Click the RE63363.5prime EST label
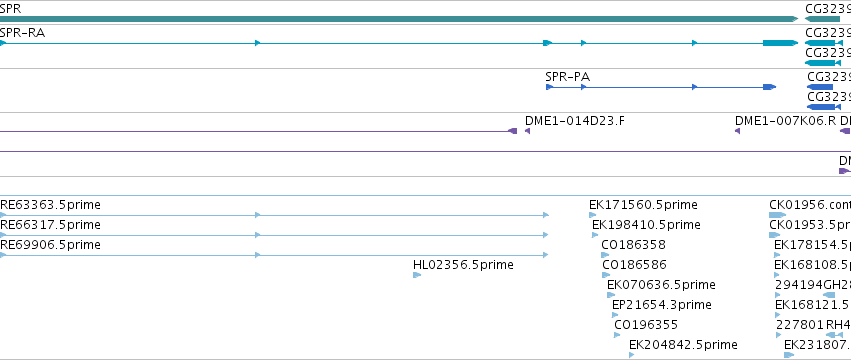 [x=50, y=205]
